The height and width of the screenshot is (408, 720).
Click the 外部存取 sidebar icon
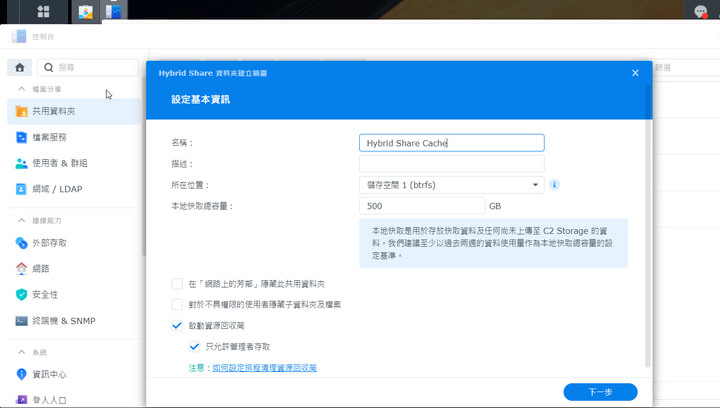21,243
